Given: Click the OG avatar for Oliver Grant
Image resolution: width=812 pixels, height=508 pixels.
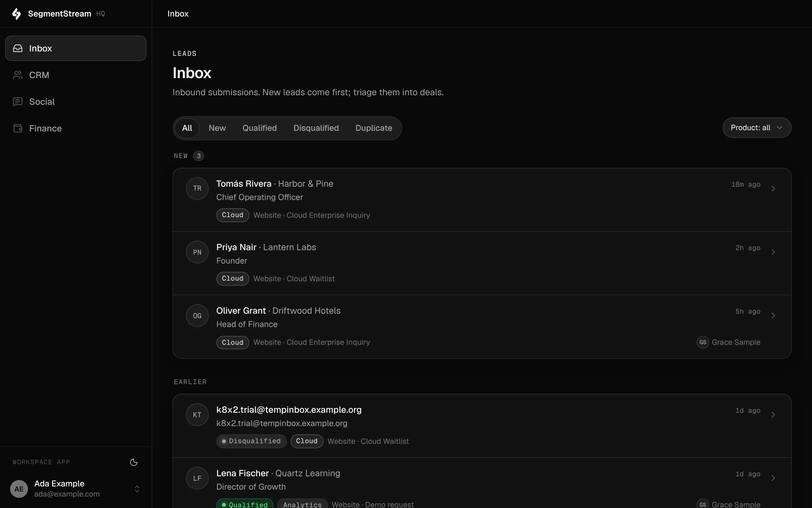Looking at the screenshot, I should click(197, 316).
